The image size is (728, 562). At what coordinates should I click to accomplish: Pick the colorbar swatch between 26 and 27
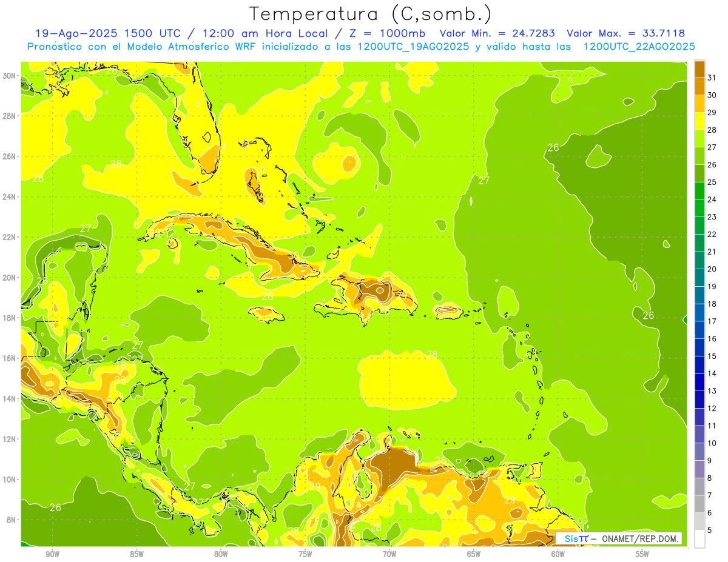coord(699,156)
